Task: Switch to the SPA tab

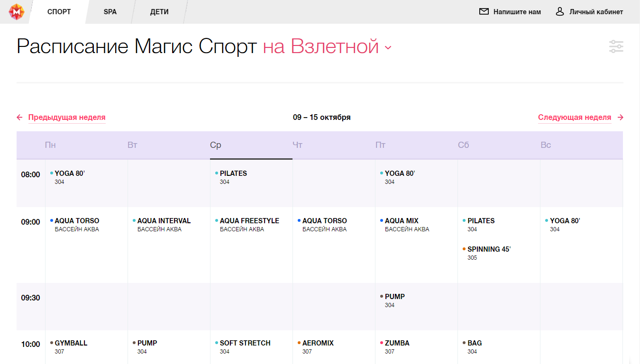Action: coord(110,12)
